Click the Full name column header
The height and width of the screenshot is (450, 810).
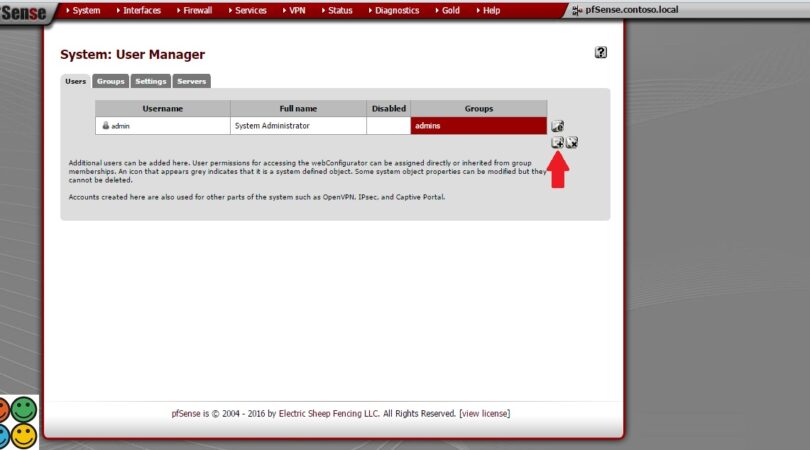point(299,108)
